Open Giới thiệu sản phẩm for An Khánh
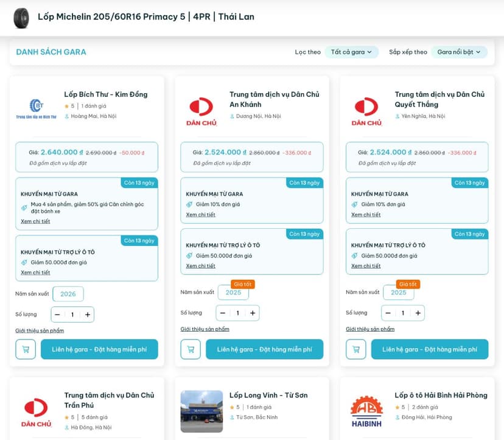This screenshot has width=504, height=440. [205, 329]
